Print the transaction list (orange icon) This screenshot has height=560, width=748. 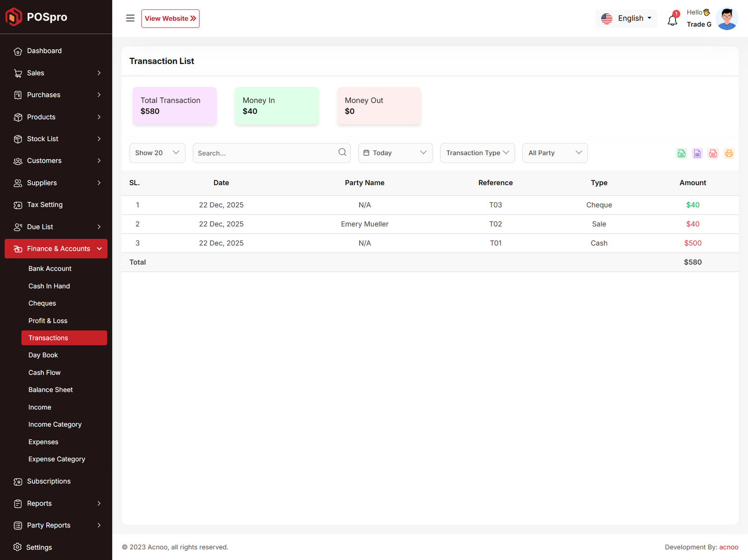pyautogui.click(x=729, y=153)
